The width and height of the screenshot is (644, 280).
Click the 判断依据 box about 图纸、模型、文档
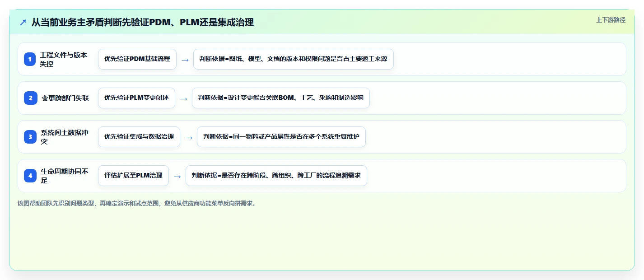pos(294,59)
